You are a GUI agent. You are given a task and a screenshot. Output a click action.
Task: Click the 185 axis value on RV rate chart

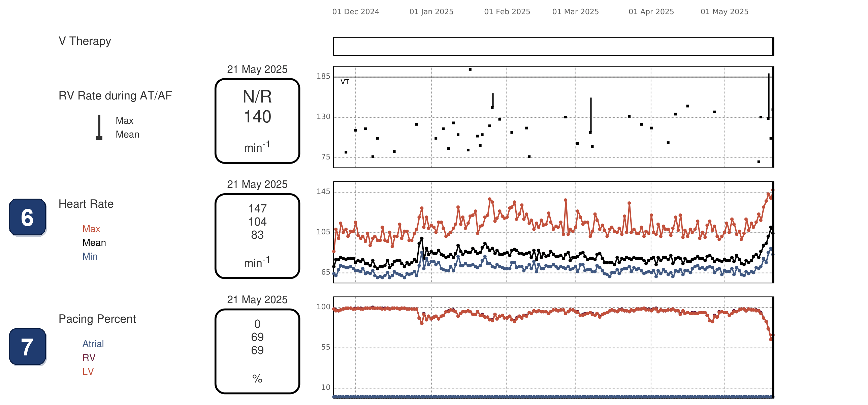click(x=323, y=76)
